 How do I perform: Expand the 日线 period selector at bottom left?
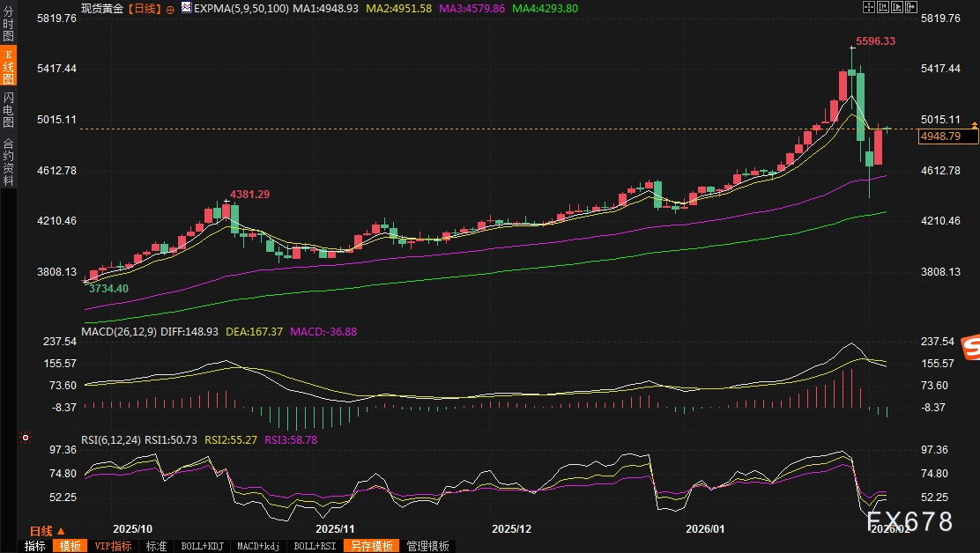[47, 531]
